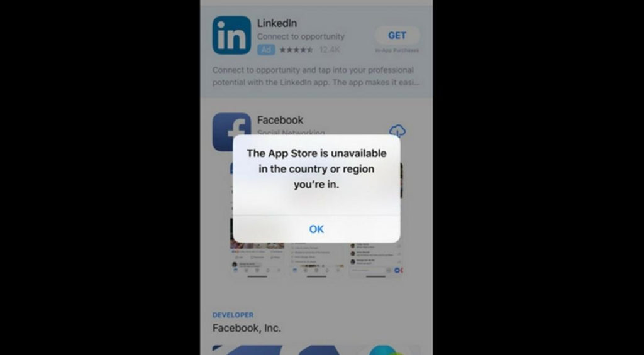Viewport: 644px width, 355px height.
Task: Open the LinkedIn app icon
Action: pyautogui.click(x=231, y=35)
